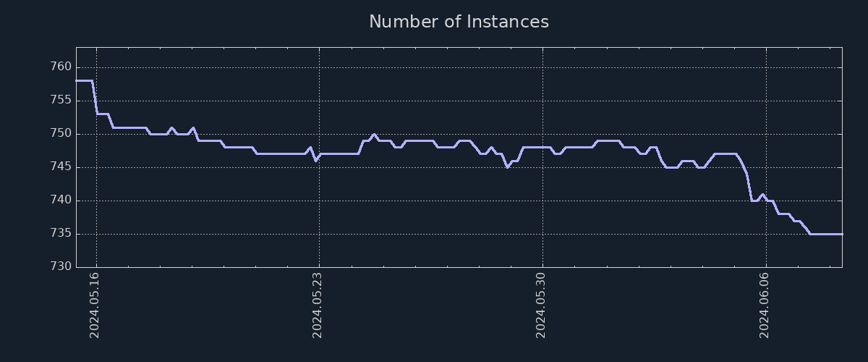Click the line where it crosses 2024.05.30 gridline
The width and height of the screenshot is (868, 362).
[x=542, y=147]
